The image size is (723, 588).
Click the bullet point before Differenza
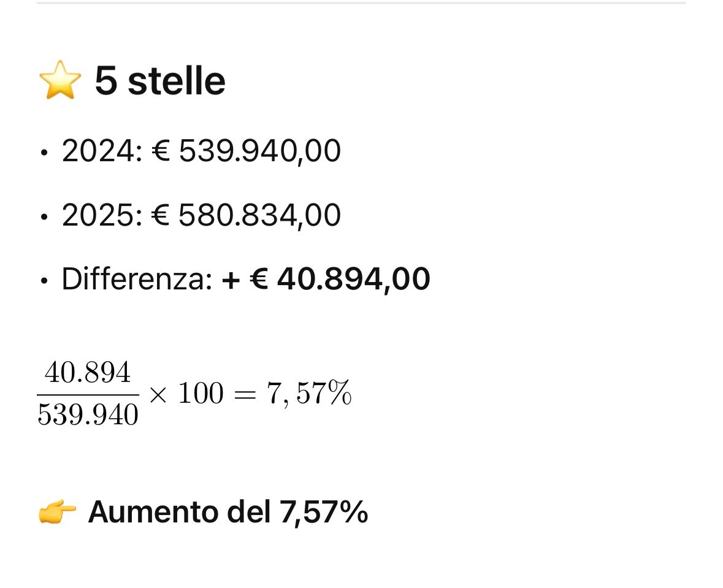pyautogui.click(x=44, y=281)
